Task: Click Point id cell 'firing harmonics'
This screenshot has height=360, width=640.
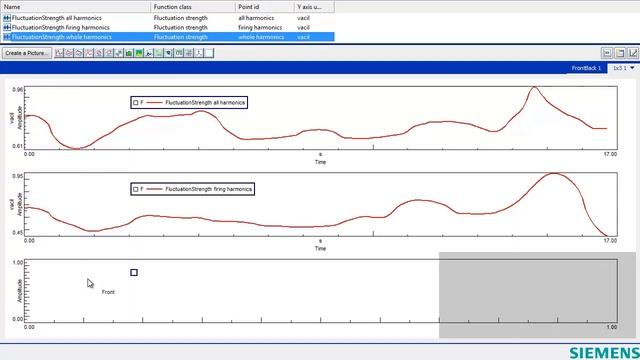Action: pos(260,27)
